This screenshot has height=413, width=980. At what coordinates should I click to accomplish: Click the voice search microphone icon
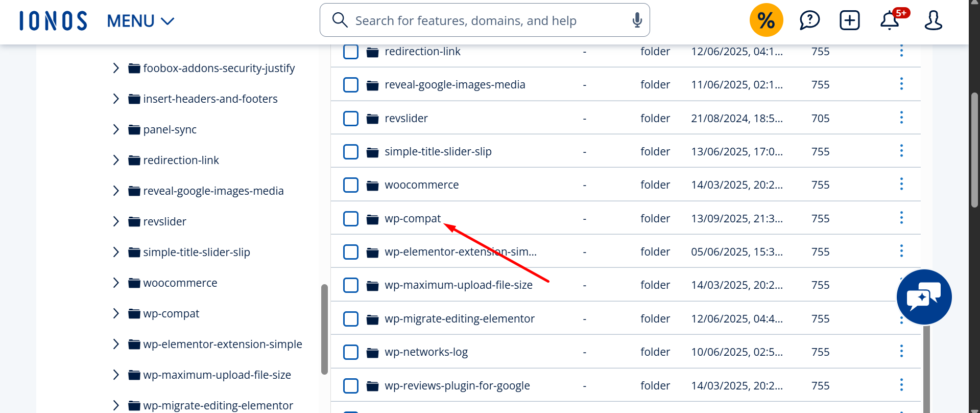tap(637, 20)
